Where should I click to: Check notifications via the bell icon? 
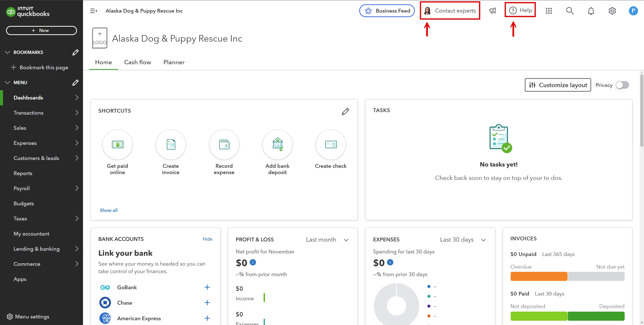pyautogui.click(x=591, y=11)
